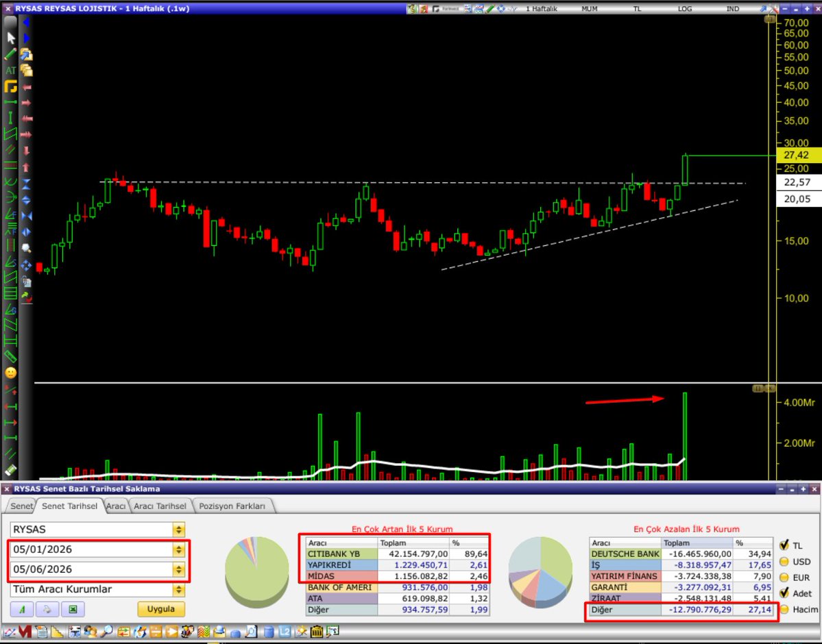Toggle TL currency in chart title bar
Image resolution: width=822 pixels, height=644 pixels.
coord(637,8)
